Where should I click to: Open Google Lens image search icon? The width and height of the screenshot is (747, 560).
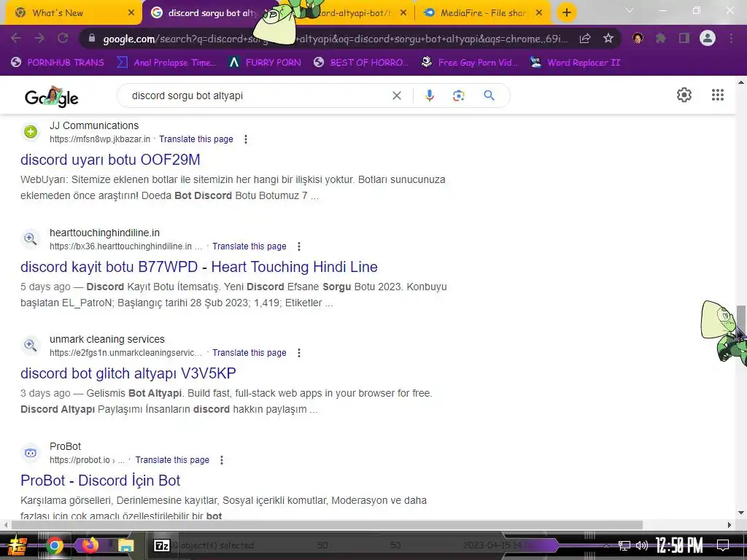(x=458, y=96)
